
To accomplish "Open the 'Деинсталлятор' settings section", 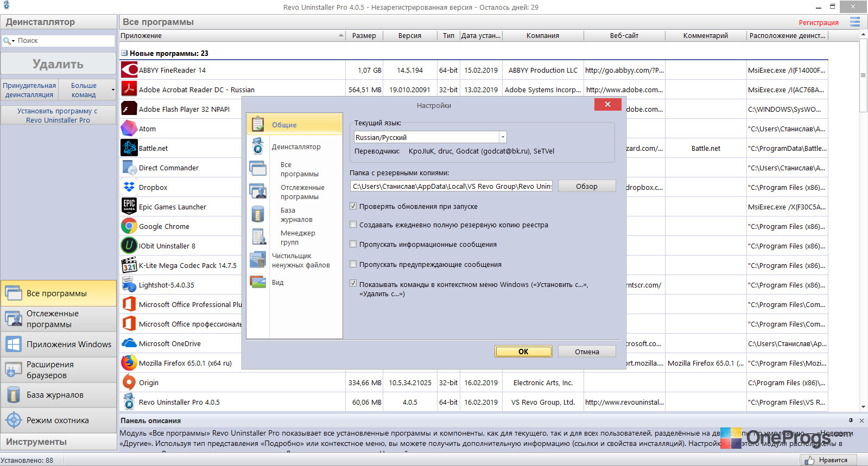I will click(x=296, y=146).
